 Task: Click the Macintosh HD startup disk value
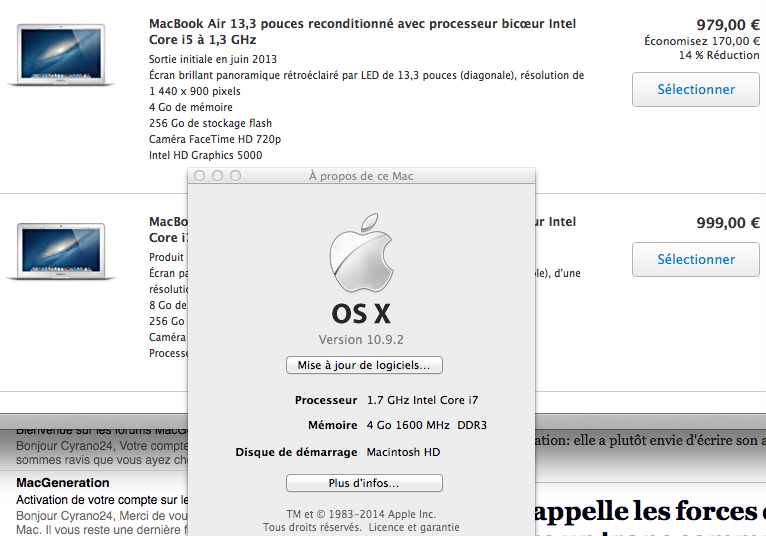coord(403,452)
